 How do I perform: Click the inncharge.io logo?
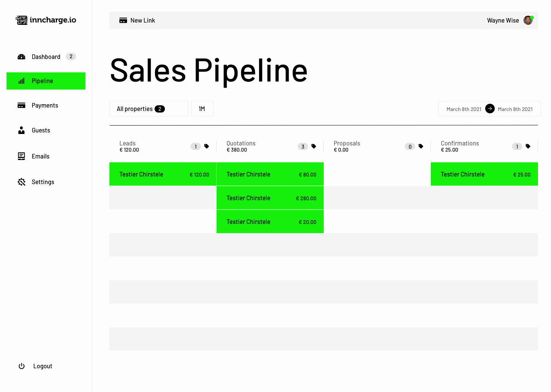pyautogui.click(x=46, y=20)
